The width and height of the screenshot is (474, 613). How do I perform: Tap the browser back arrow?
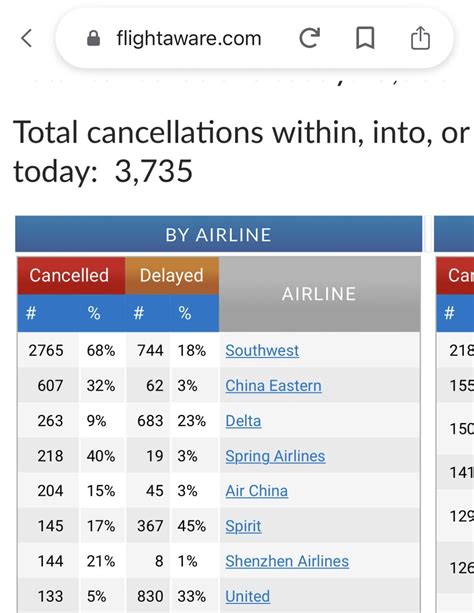pos(26,38)
